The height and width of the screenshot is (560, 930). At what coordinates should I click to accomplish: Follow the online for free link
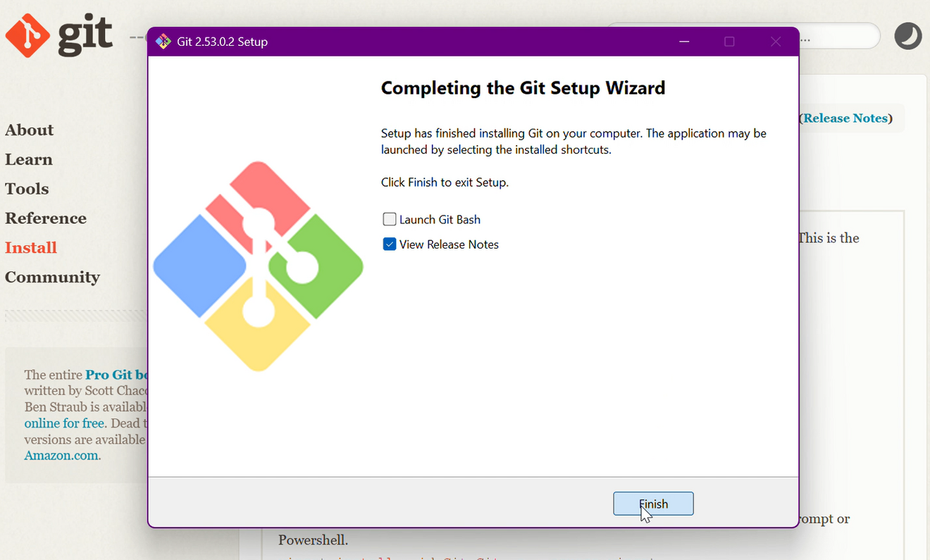point(64,423)
